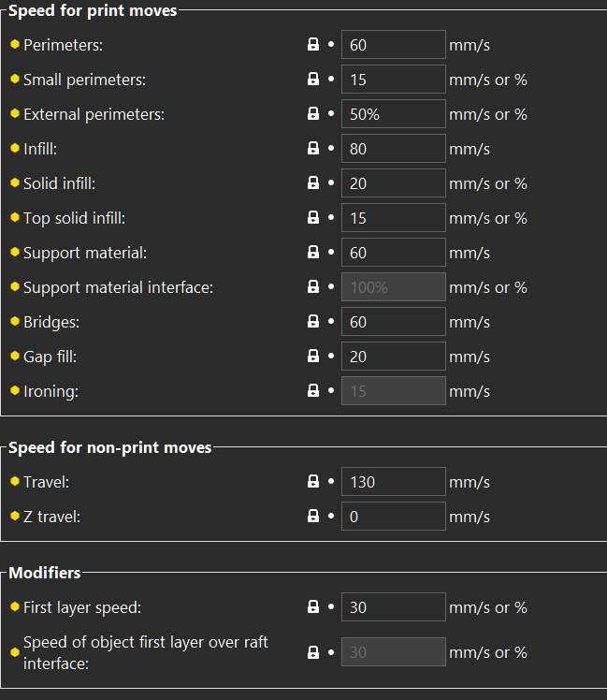Click the lock icon for Support material interface
607x700 pixels.
[313, 286]
